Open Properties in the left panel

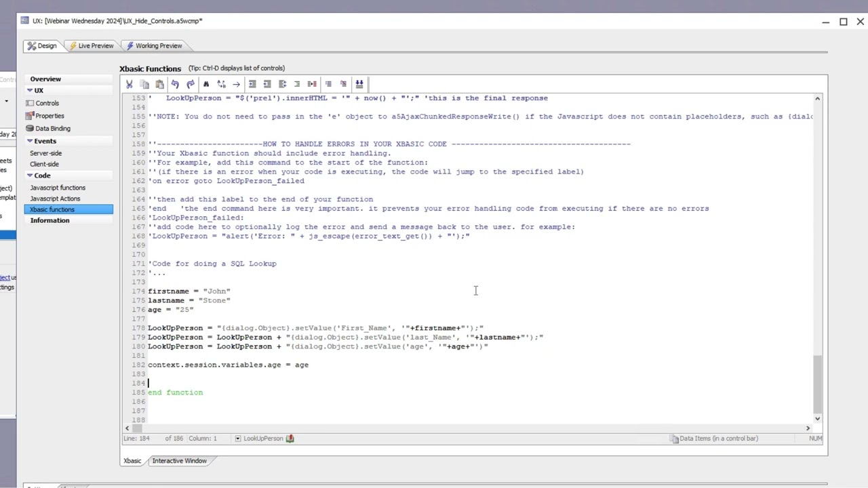point(50,116)
